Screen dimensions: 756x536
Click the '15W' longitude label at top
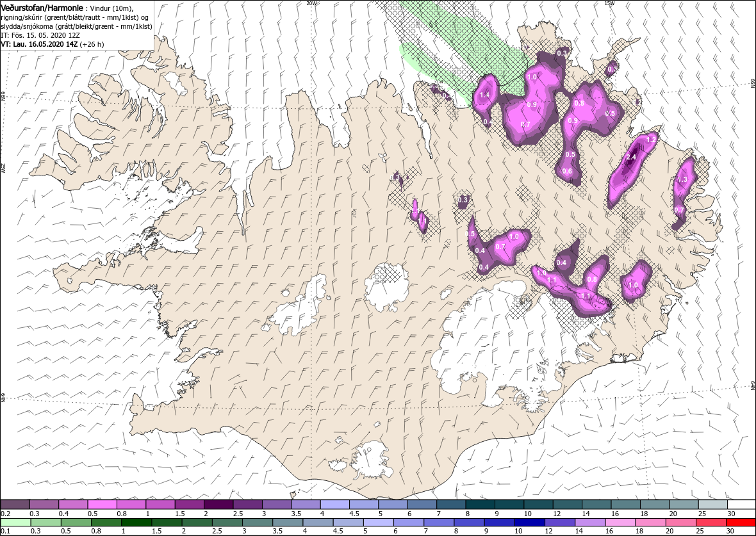pos(609,3)
